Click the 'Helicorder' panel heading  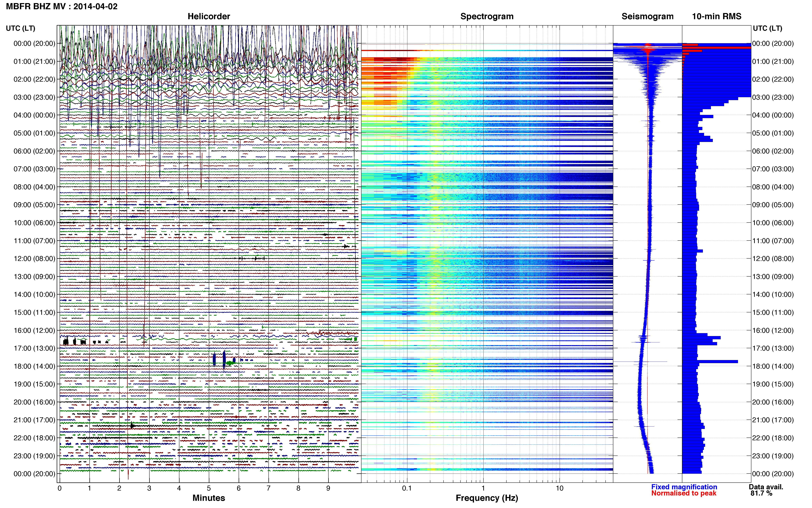tap(209, 16)
